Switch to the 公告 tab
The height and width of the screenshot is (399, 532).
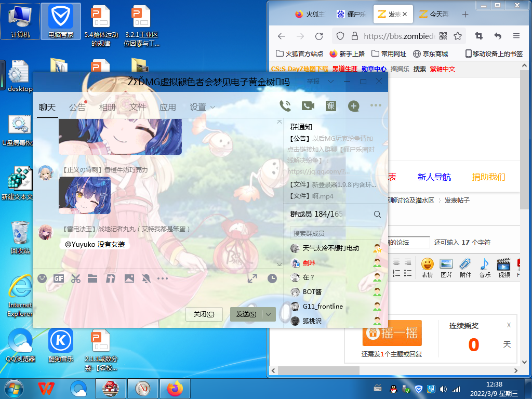coord(77,107)
